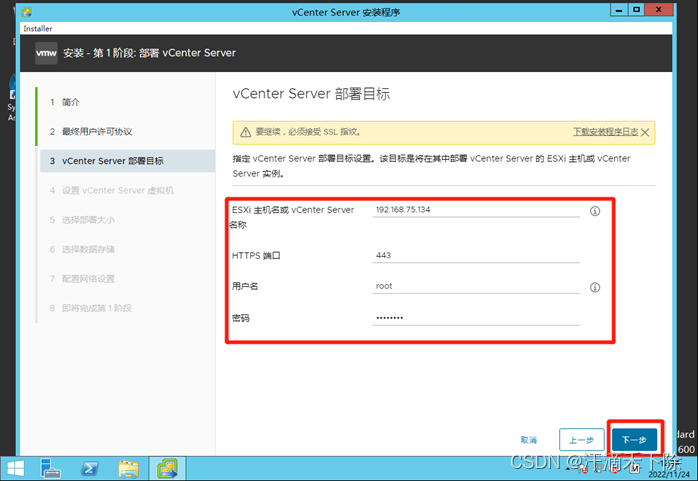This screenshot has height=481, width=698.
Task: Maximize the vCenter Server installer window
Action: 637,10
